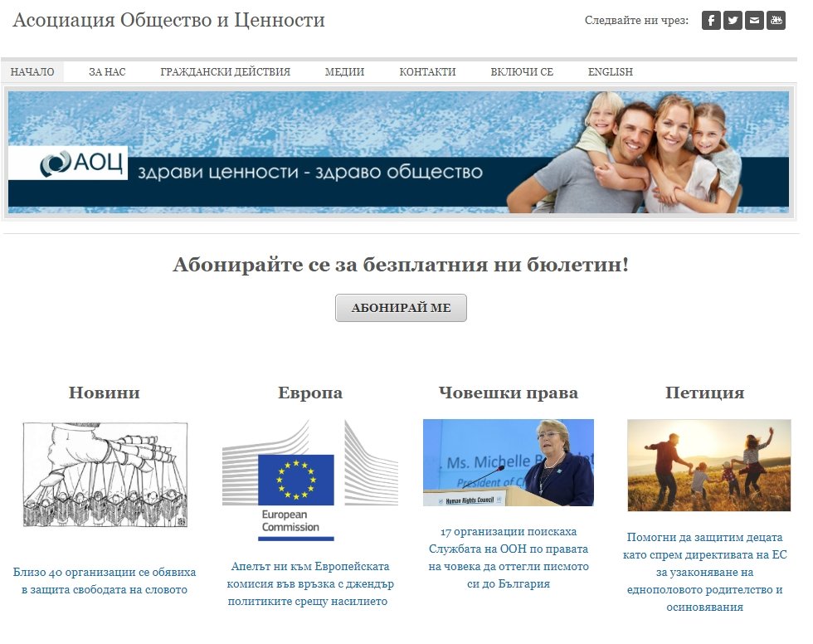Open the puppet cartoon news thumbnail

(105, 474)
